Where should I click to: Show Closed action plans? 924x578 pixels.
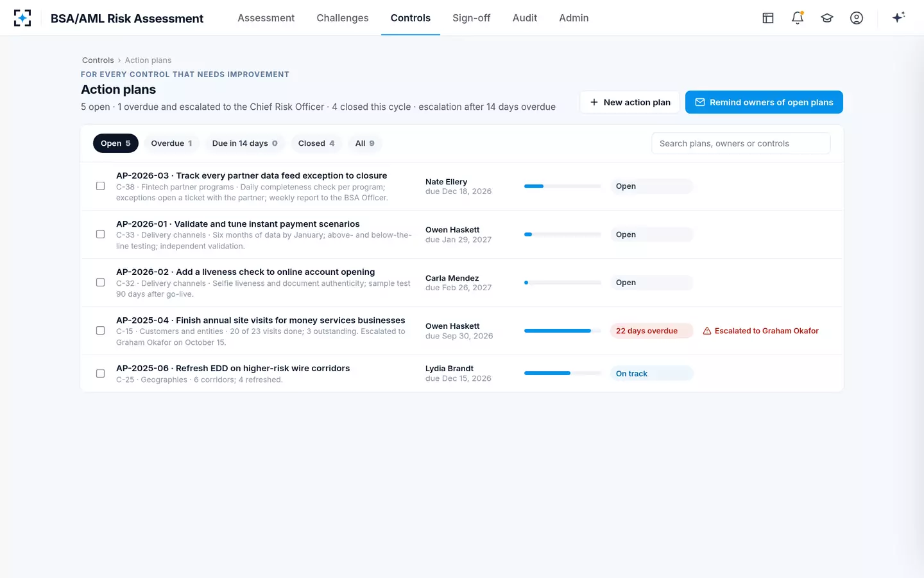[316, 143]
